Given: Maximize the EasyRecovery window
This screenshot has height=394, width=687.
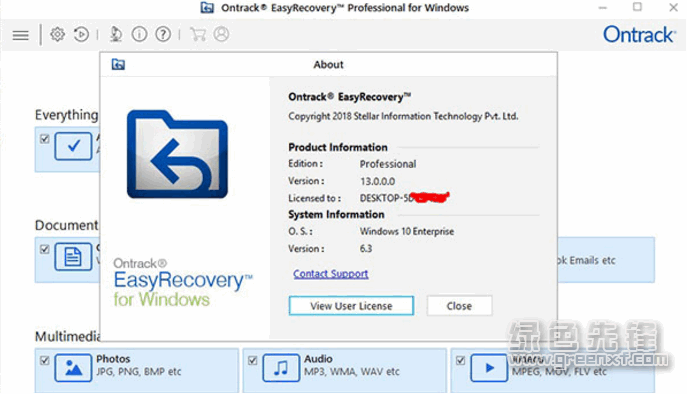Looking at the screenshot, I should [x=637, y=7].
